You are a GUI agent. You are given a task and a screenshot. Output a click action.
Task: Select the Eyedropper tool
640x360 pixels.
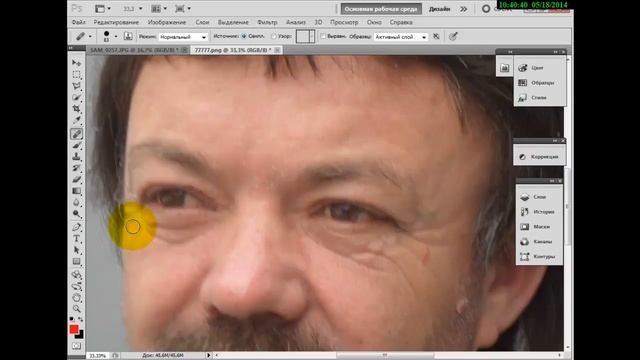pyautogui.click(x=76, y=120)
